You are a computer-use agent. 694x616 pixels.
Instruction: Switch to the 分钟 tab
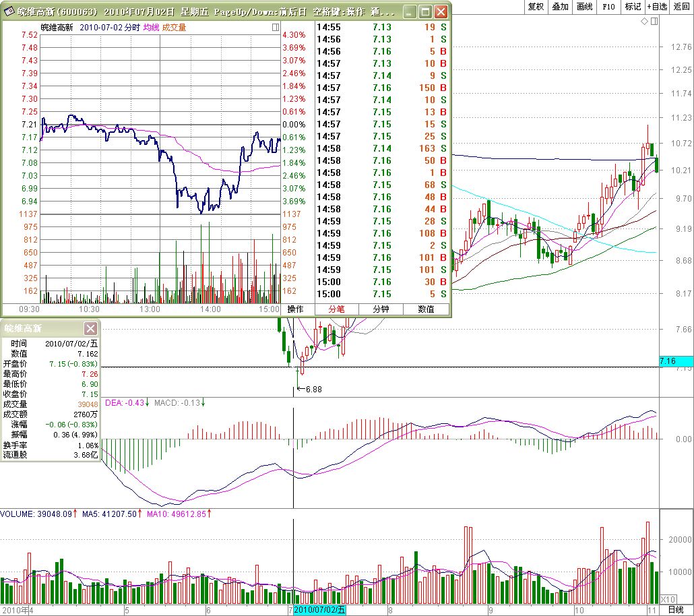click(x=381, y=309)
